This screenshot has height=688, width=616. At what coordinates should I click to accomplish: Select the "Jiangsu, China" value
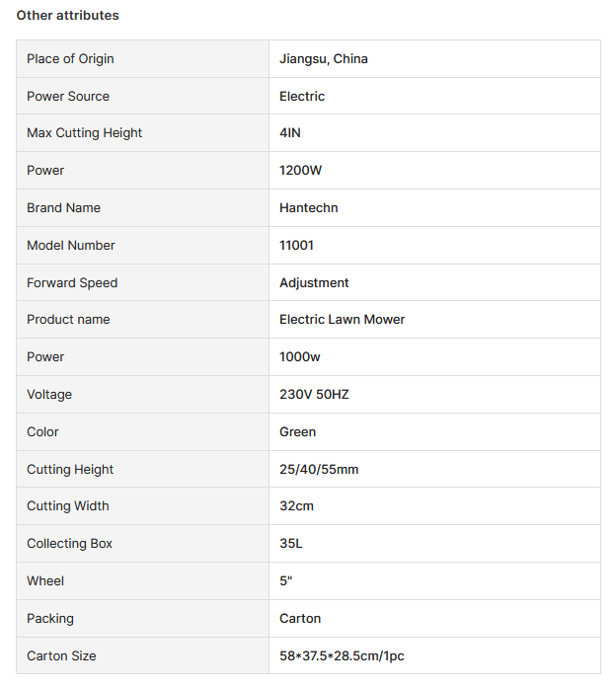coord(324,59)
